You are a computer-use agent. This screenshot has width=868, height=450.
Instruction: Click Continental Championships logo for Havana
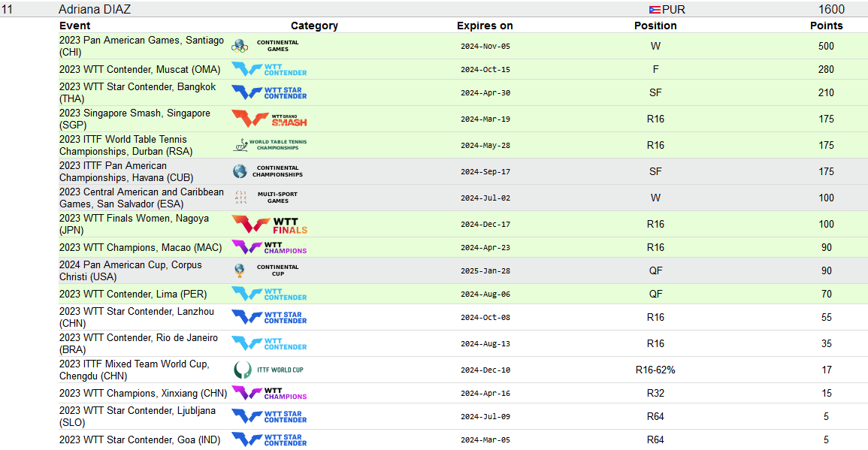[x=268, y=171]
